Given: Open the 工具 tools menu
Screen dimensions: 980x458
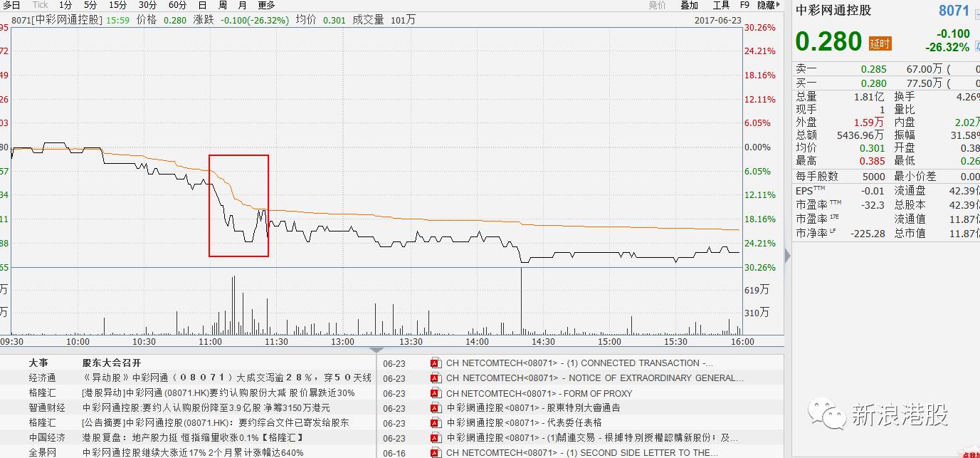Looking at the screenshot, I should (721, 5).
